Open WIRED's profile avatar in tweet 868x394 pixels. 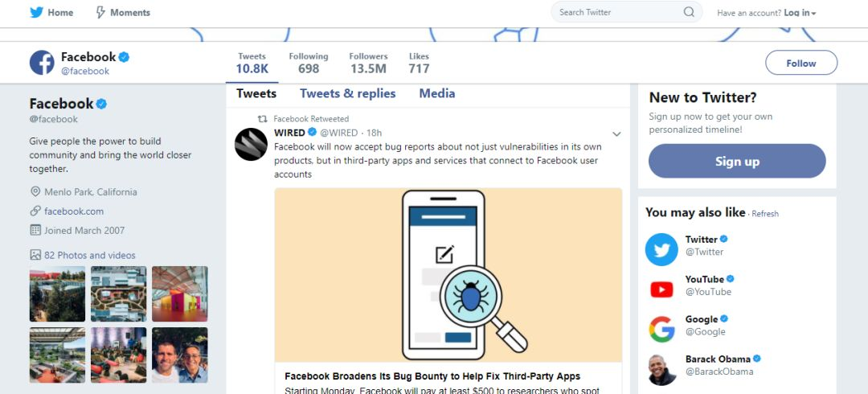click(x=252, y=144)
